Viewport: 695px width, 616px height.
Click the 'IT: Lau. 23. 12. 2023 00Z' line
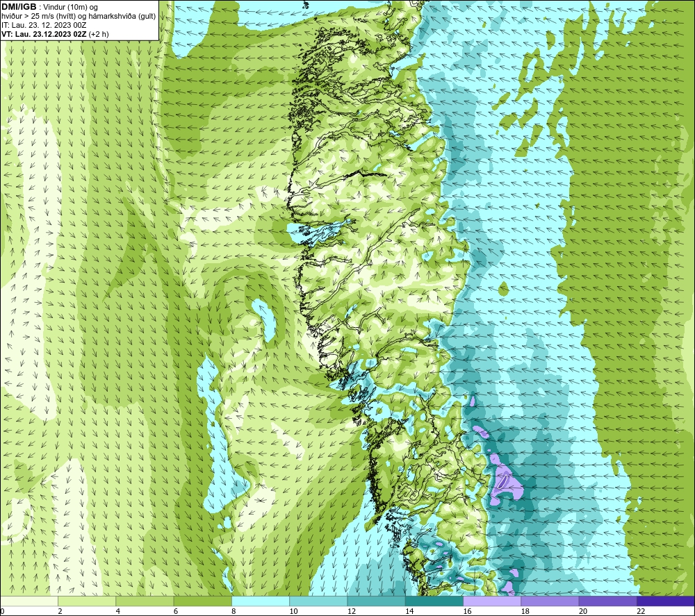[44, 25]
